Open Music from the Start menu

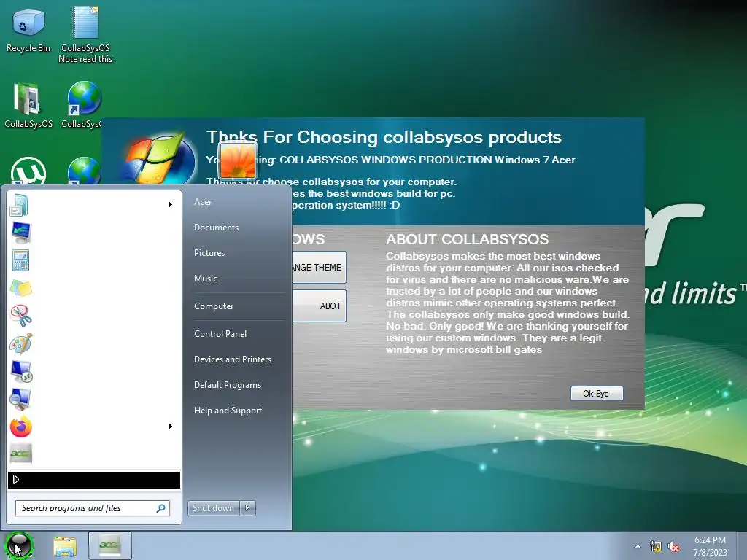(205, 279)
